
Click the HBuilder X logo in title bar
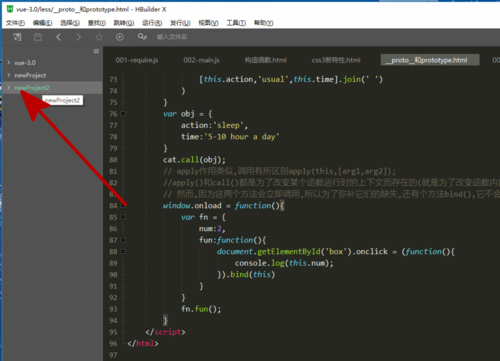[10, 9]
